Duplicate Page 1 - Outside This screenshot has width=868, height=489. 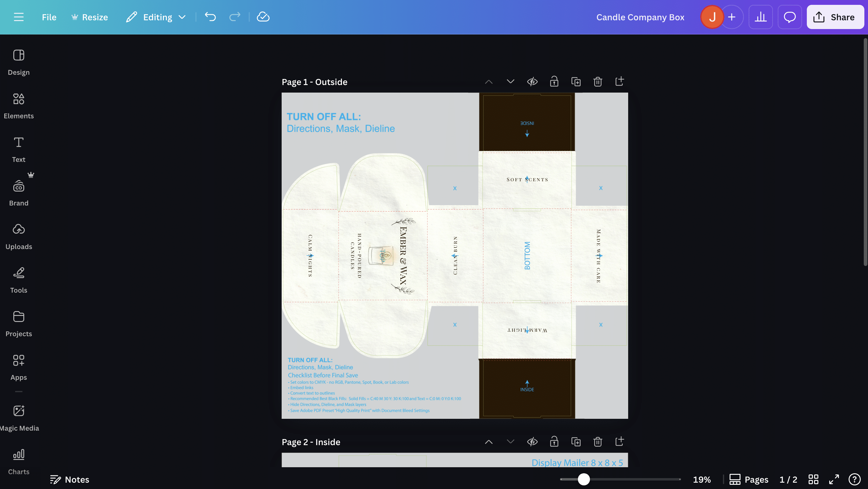[x=576, y=82]
